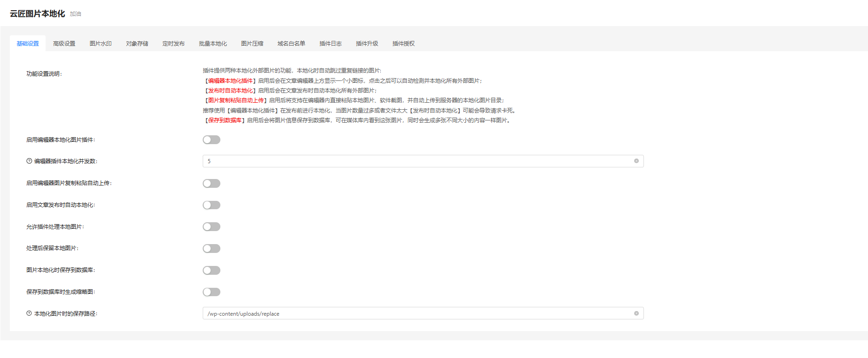Clear the 并发数 field with its clear icon
This screenshot has width=868, height=358.
pyautogui.click(x=636, y=161)
